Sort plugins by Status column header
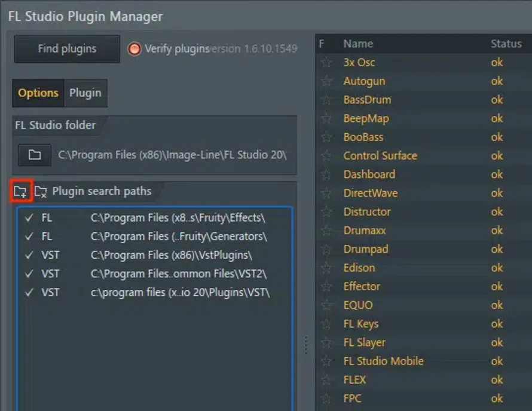 pos(506,44)
